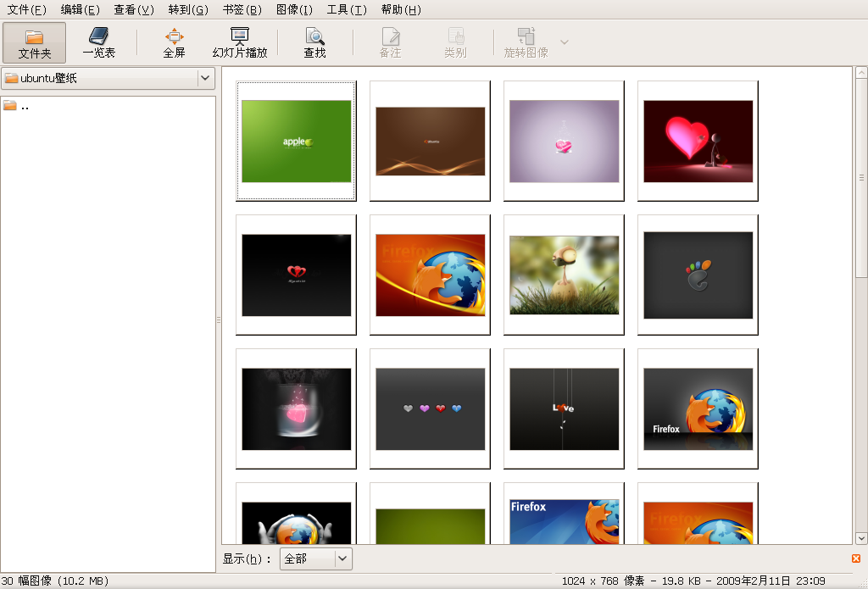Viewport: 868px width, 589px height.
Task: Open the 查找 search tool
Action: pos(314,42)
